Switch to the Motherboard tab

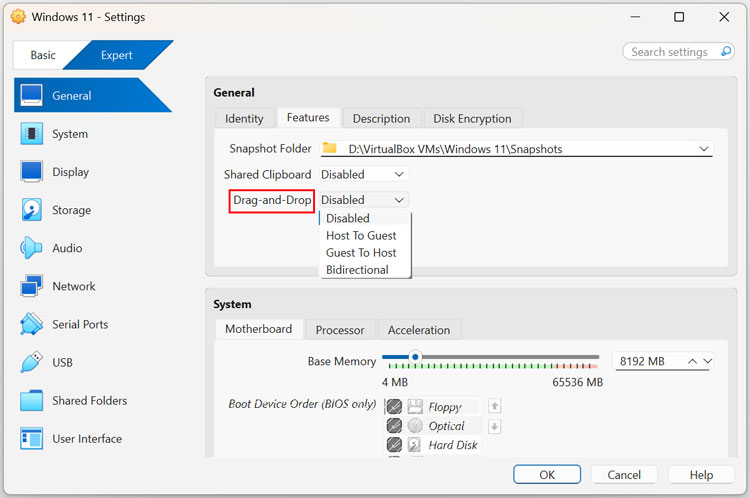258,329
